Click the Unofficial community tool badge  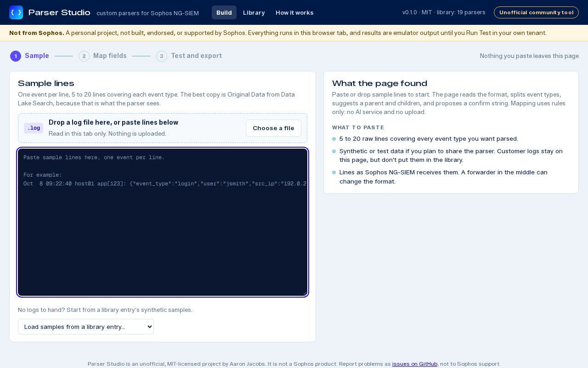coord(536,12)
